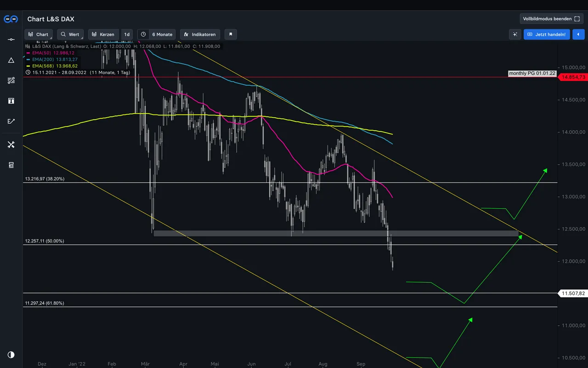Click the yellow EMA(568) color marker

click(x=28, y=66)
